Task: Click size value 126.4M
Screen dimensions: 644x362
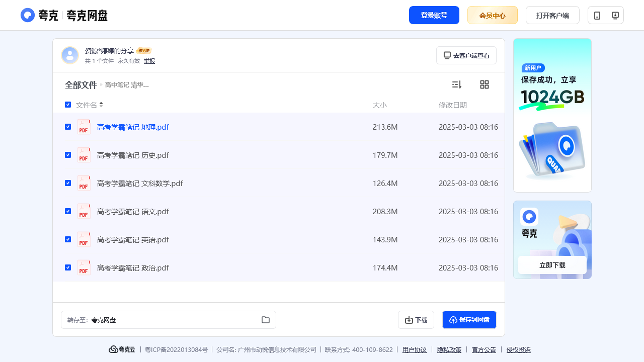Action: pyautogui.click(x=385, y=184)
